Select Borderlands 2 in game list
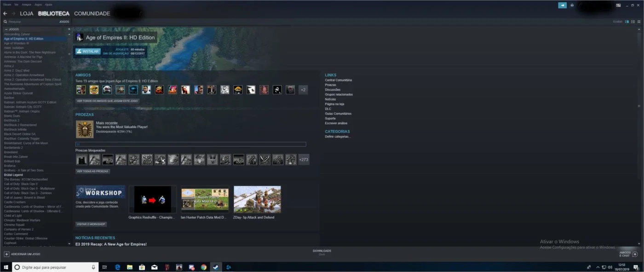644x272 pixels. [13, 148]
